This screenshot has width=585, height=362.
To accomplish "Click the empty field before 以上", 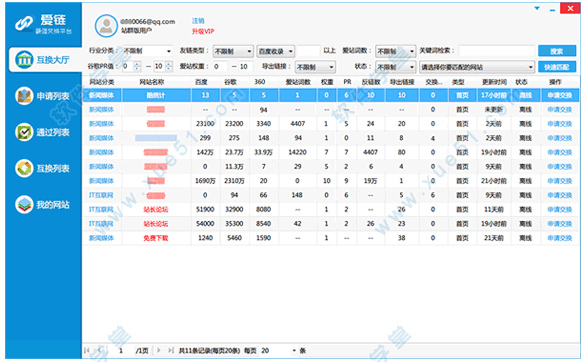I will coord(309,51).
